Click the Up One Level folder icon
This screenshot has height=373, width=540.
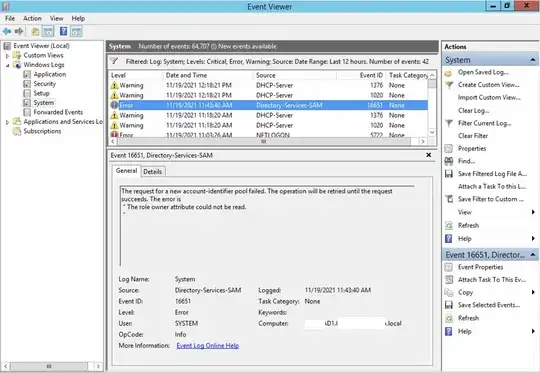point(35,32)
